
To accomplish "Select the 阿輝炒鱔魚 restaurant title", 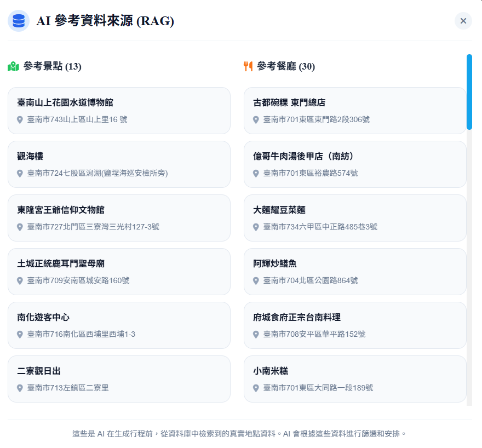I will click(x=275, y=263).
